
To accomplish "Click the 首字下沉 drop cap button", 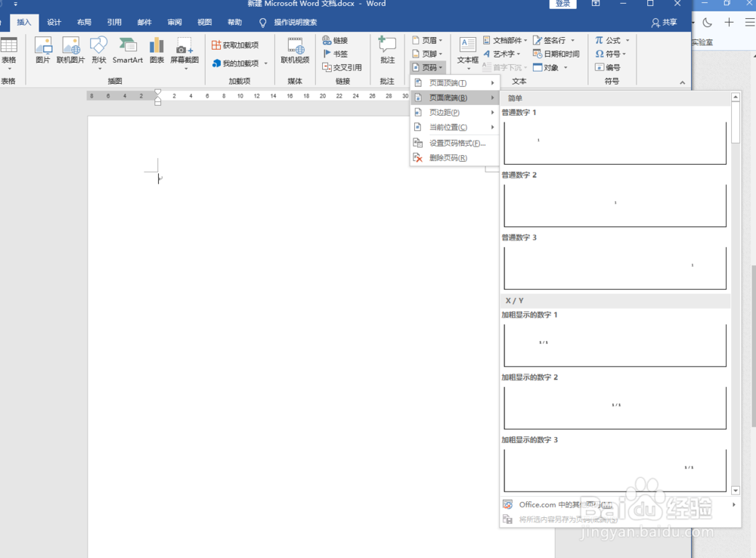I will click(504, 67).
